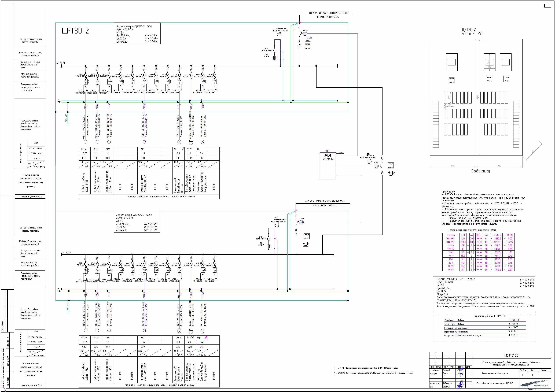Click the Примечание notes heading
Image resolution: width=555 pixels, height=392 pixels.
[448, 192]
